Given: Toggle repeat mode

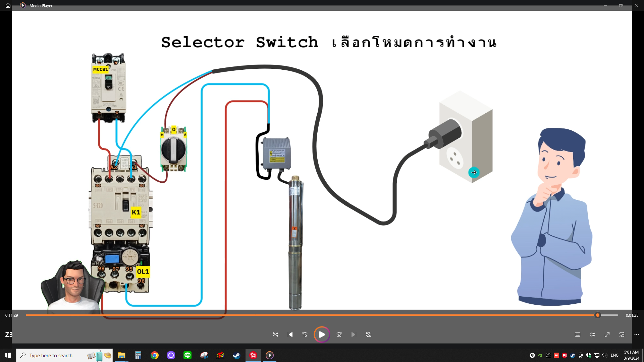Looking at the screenshot, I should tap(369, 335).
